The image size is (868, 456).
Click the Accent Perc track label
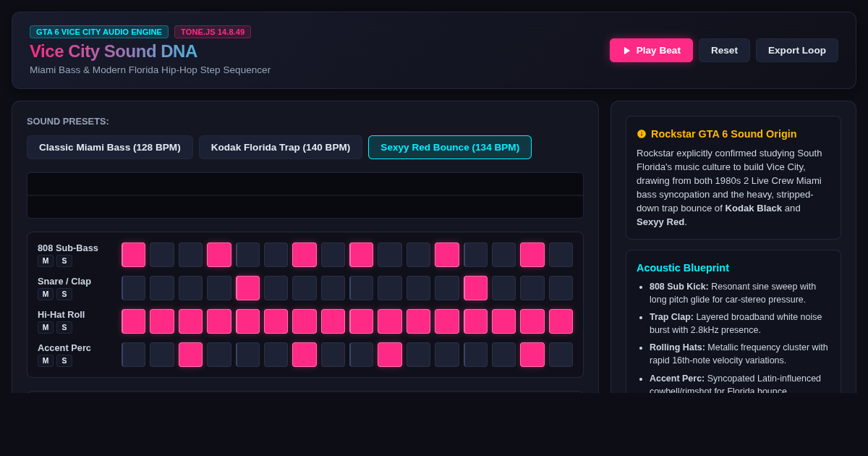[x=64, y=348]
